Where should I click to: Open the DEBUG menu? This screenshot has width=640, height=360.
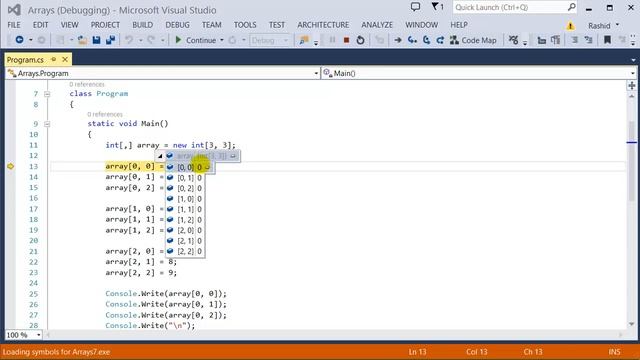[x=177, y=25]
